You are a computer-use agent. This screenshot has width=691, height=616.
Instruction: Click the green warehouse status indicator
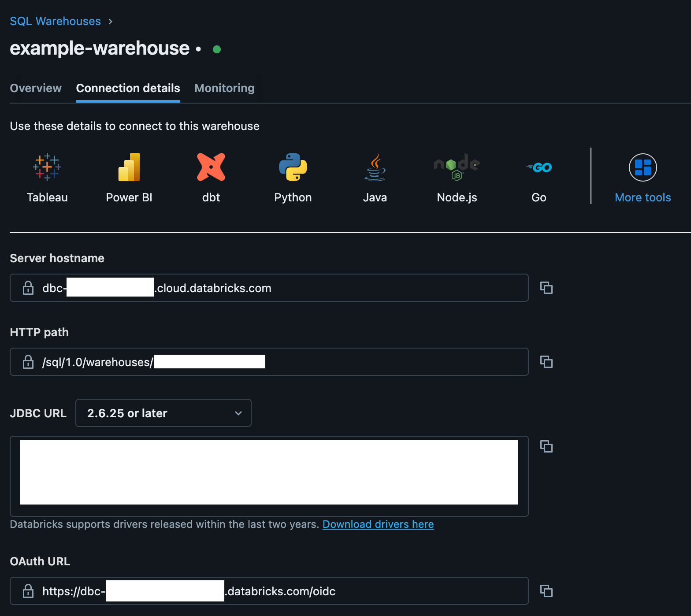(x=216, y=49)
